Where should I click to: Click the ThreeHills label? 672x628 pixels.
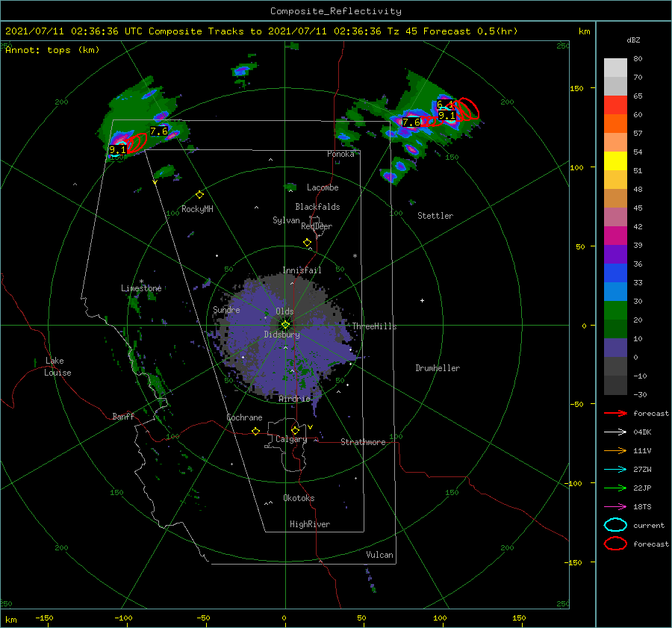click(x=375, y=326)
